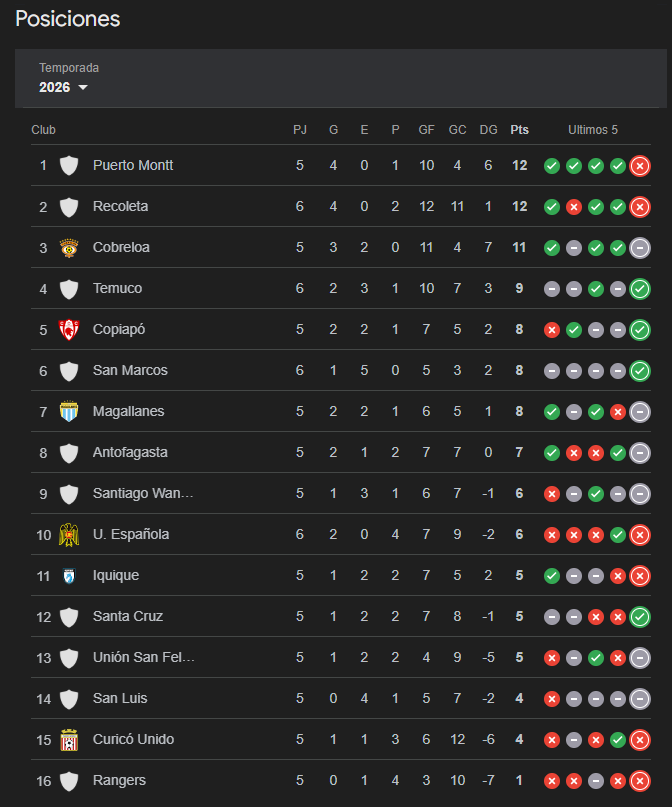
Task: Click Rangers' latest match loss icon
Action: (x=640, y=781)
